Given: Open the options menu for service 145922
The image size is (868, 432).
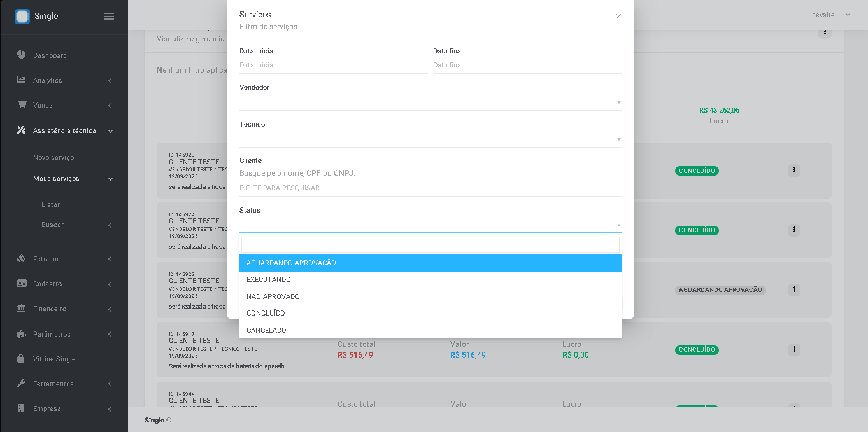Looking at the screenshot, I should 794,289.
